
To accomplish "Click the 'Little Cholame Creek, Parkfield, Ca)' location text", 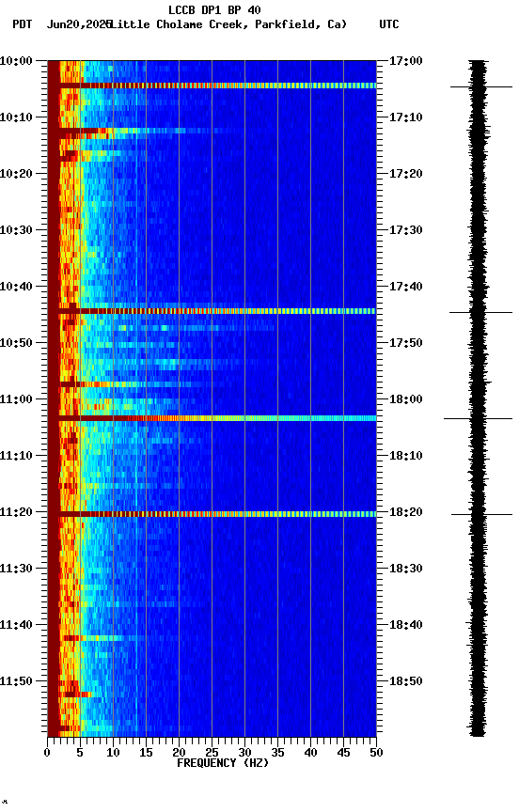I will tap(228, 24).
